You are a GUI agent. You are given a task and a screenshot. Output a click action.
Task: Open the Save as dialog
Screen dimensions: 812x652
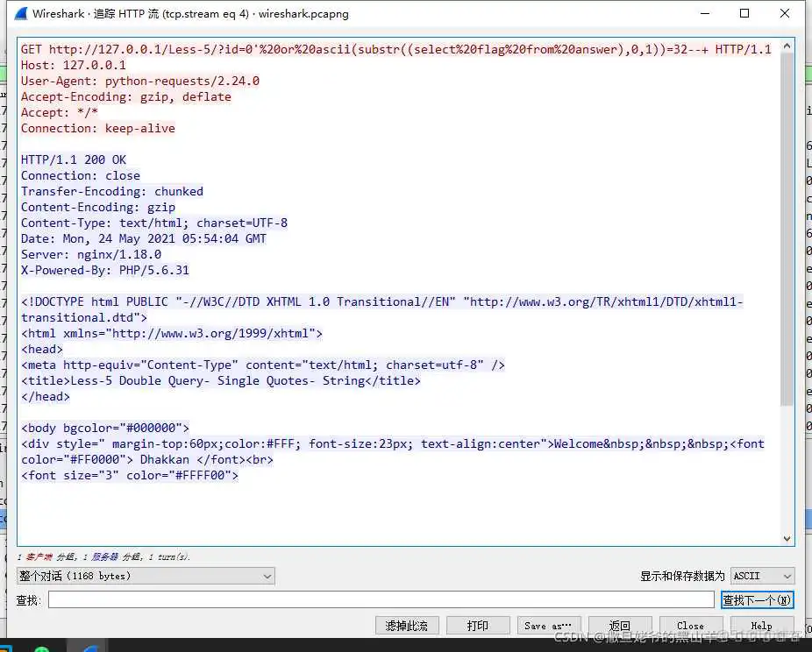coord(549,625)
